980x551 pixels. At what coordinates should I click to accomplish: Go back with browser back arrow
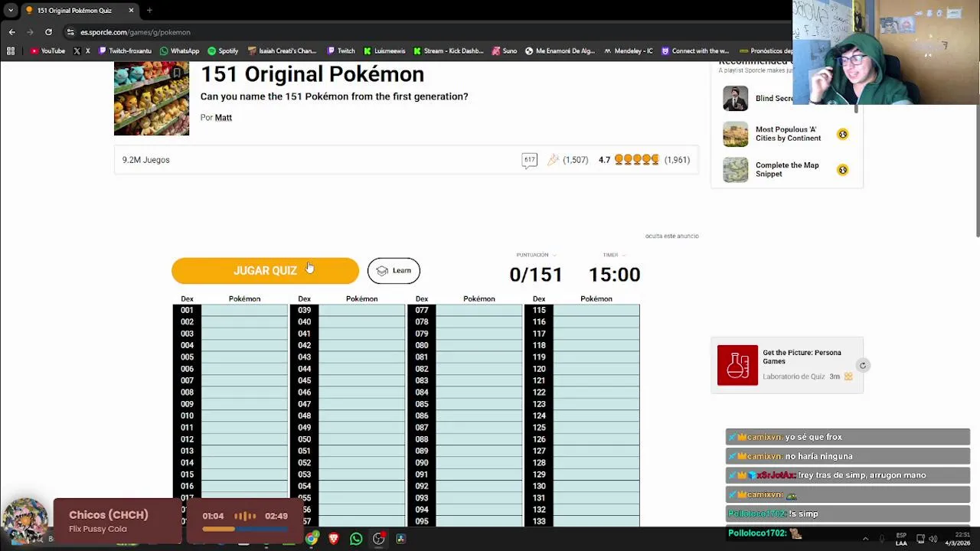(11, 32)
